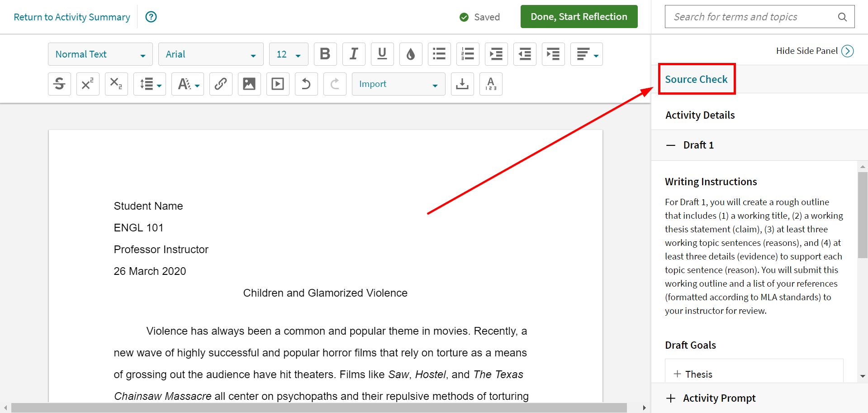Click Done, Start Reflection
This screenshot has height=413, width=868.
pos(579,16)
